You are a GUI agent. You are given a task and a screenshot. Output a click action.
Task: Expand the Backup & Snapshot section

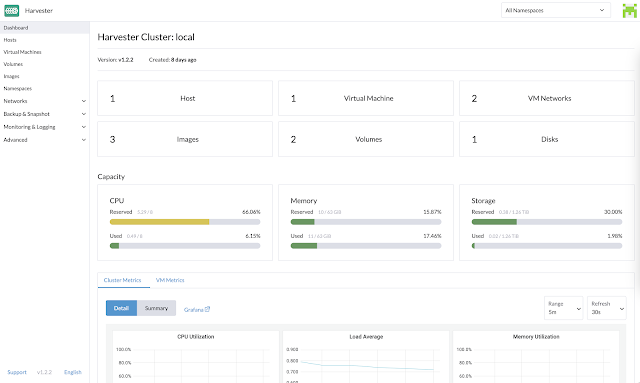click(44, 114)
